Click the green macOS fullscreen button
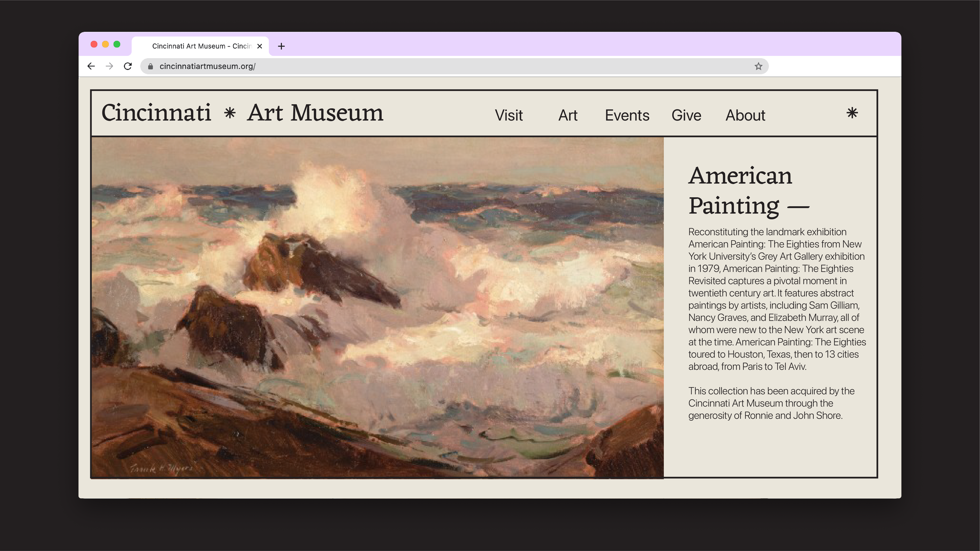 click(x=117, y=44)
